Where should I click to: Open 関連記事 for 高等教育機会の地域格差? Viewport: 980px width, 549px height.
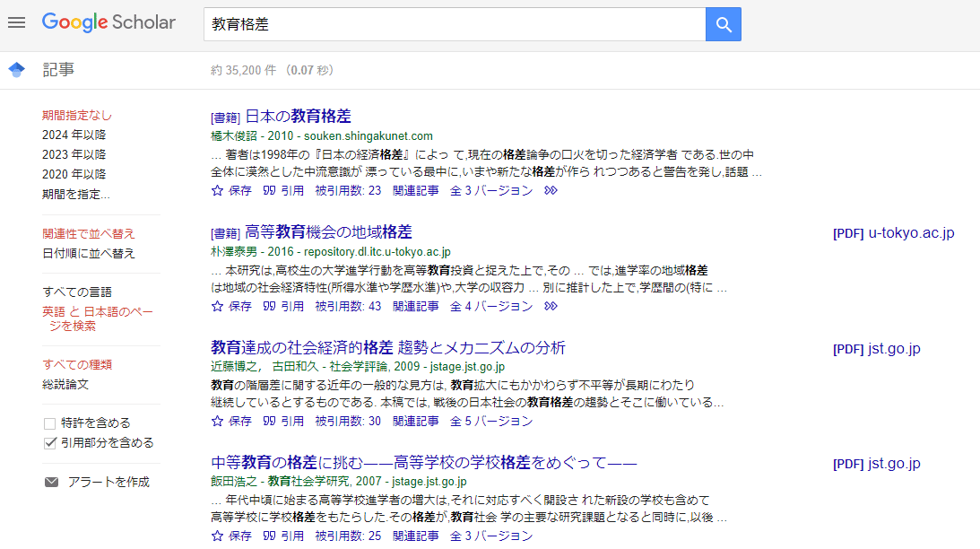tap(416, 307)
